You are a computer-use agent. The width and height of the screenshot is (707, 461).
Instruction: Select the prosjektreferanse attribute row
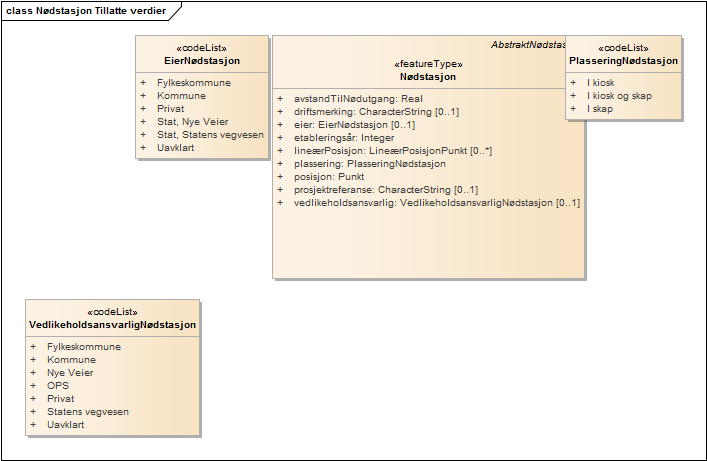pos(385,190)
